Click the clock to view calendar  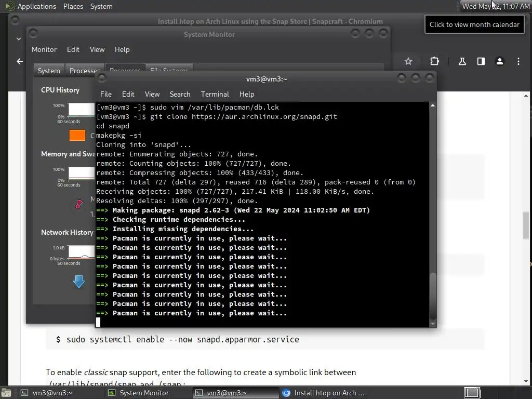[495, 6]
